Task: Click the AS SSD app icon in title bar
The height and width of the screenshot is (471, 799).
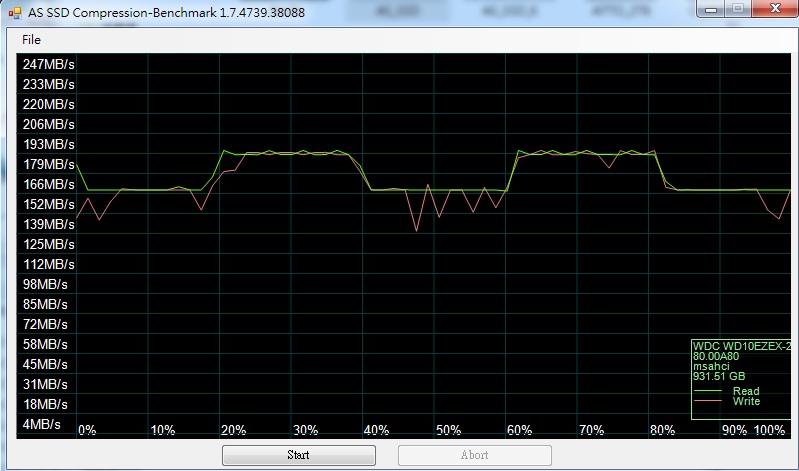Action: coord(15,13)
